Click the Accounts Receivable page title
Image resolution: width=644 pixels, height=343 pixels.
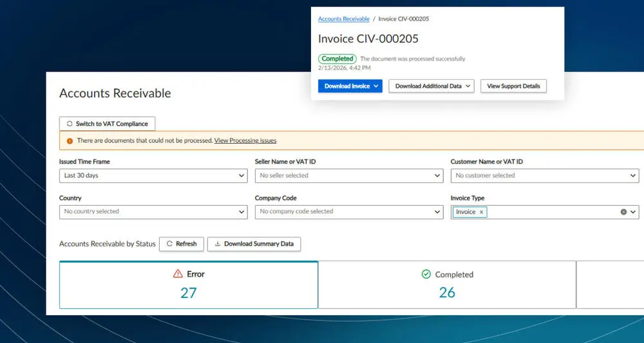(115, 93)
